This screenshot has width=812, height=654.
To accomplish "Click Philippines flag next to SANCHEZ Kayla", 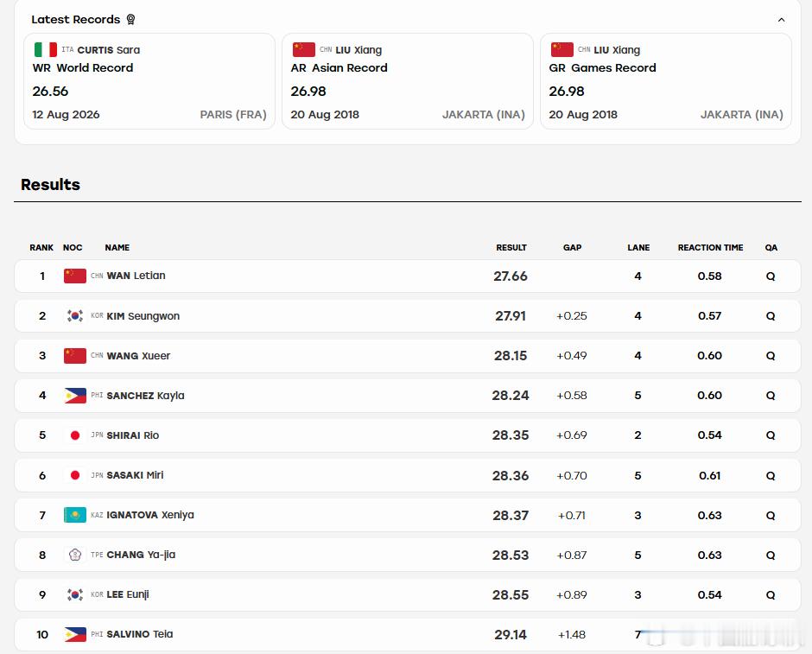I will click(x=75, y=395).
